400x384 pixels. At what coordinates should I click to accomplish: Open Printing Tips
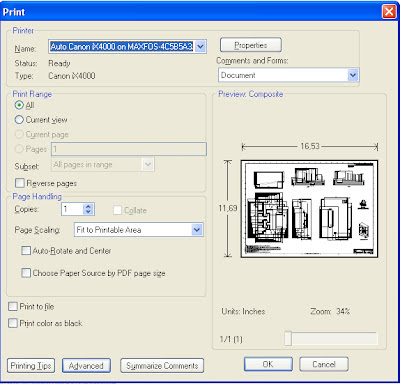31,366
